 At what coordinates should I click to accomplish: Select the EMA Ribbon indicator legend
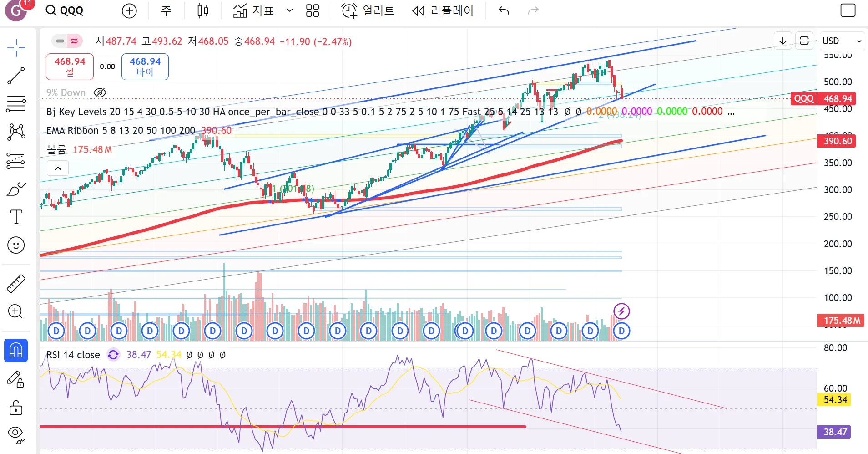[121, 131]
